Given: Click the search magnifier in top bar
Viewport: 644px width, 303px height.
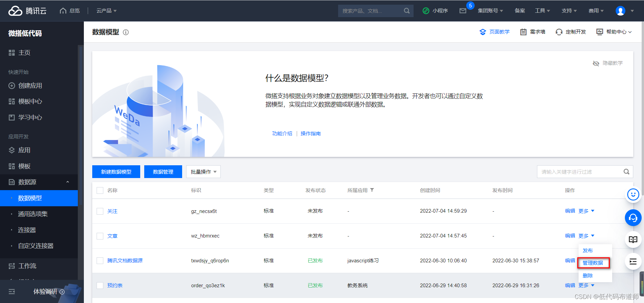Looking at the screenshot, I should [x=407, y=11].
